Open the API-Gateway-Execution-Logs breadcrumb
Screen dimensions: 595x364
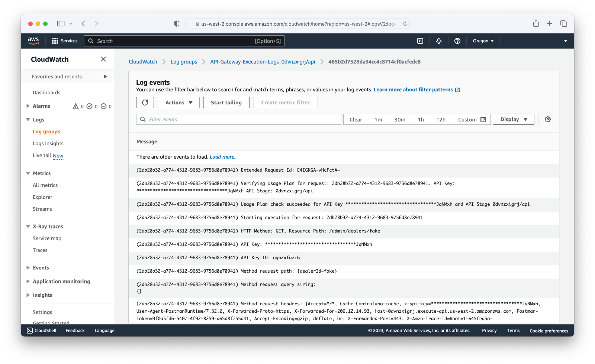coord(263,62)
